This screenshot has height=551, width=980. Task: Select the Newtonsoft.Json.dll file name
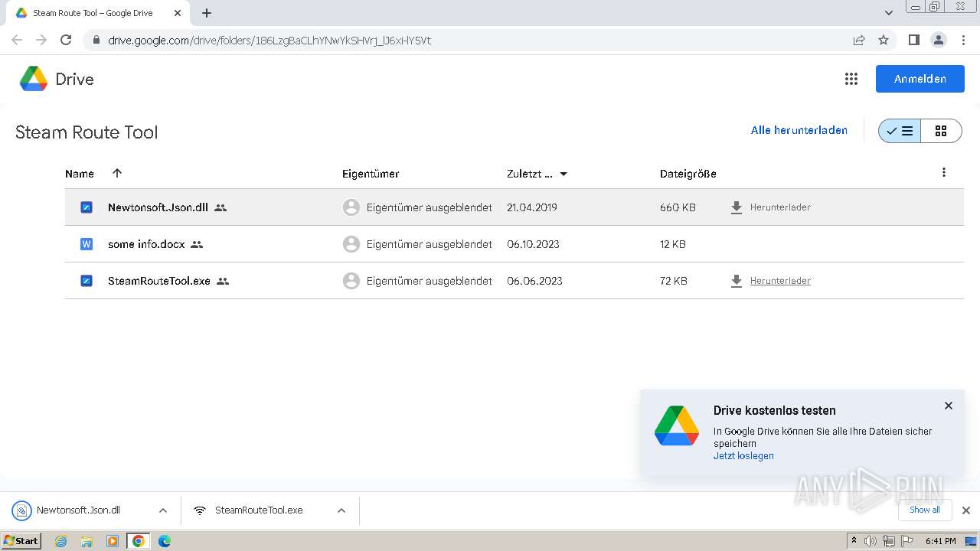pyautogui.click(x=158, y=207)
